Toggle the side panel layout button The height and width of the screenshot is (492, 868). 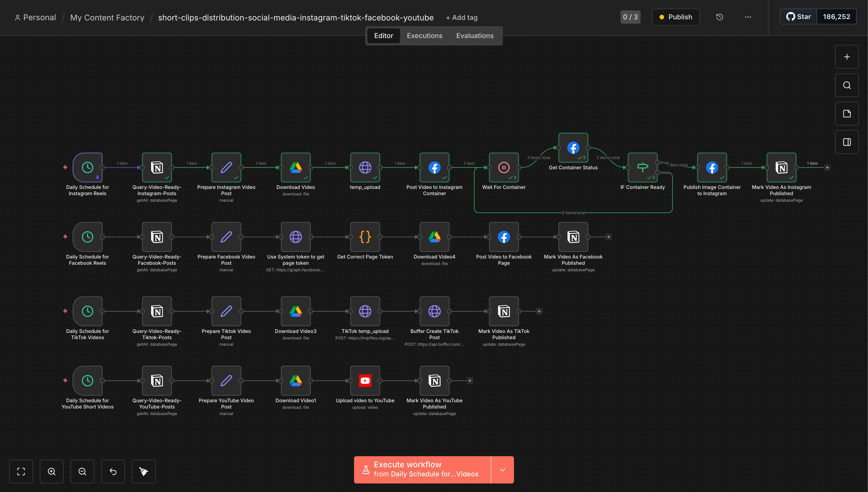pyautogui.click(x=847, y=142)
